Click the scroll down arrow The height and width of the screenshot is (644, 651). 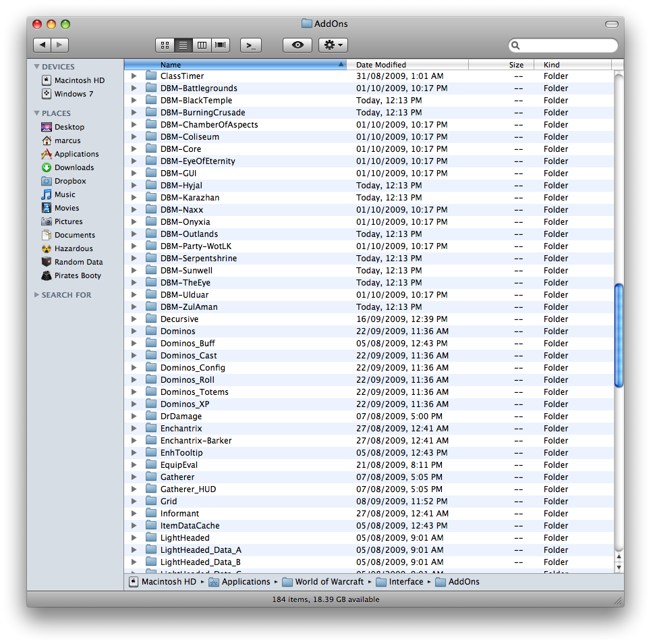coord(619,567)
